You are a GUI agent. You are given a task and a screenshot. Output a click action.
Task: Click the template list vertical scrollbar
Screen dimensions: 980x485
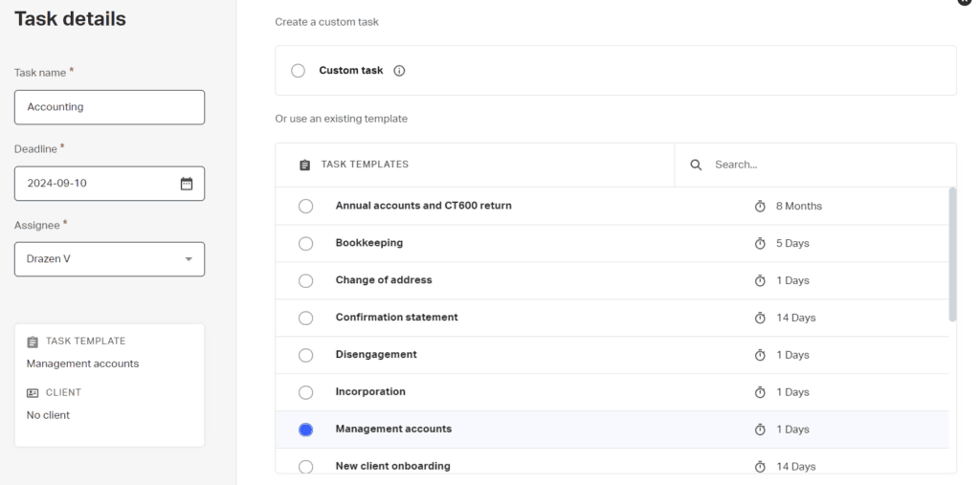point(952,254)
